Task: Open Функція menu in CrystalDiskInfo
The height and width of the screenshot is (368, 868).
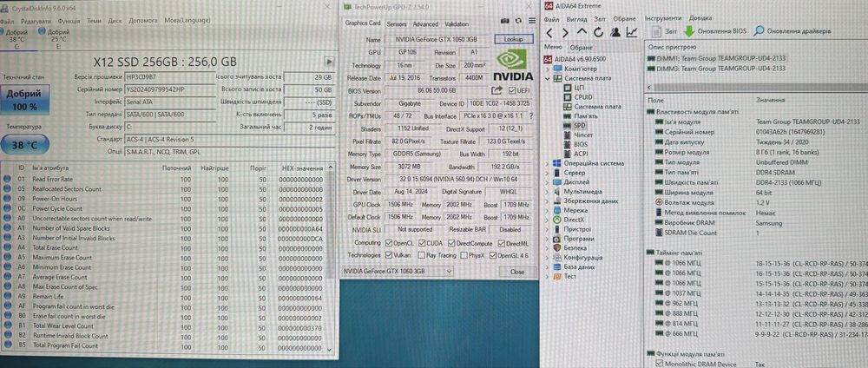Action: click(68, 21)
